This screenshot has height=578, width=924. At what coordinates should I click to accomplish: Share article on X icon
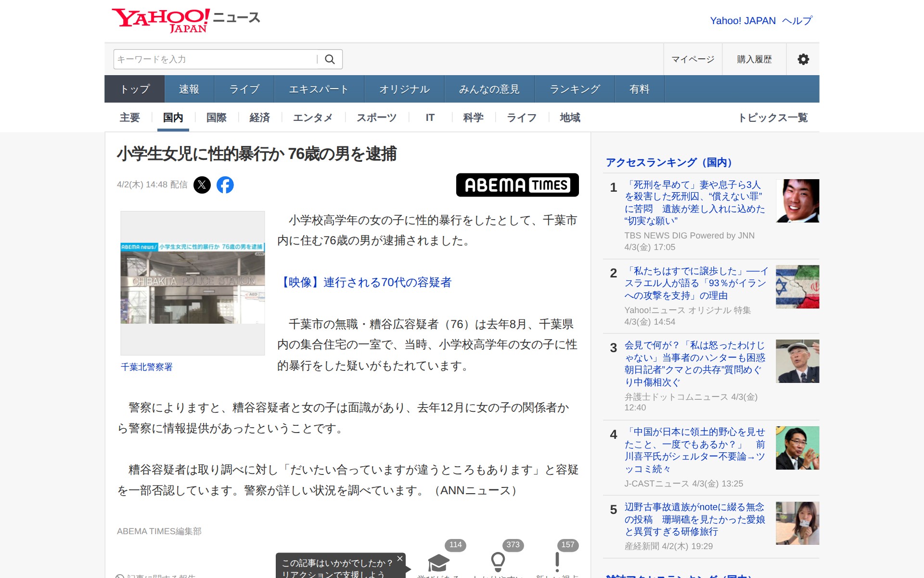click(202, 185)
